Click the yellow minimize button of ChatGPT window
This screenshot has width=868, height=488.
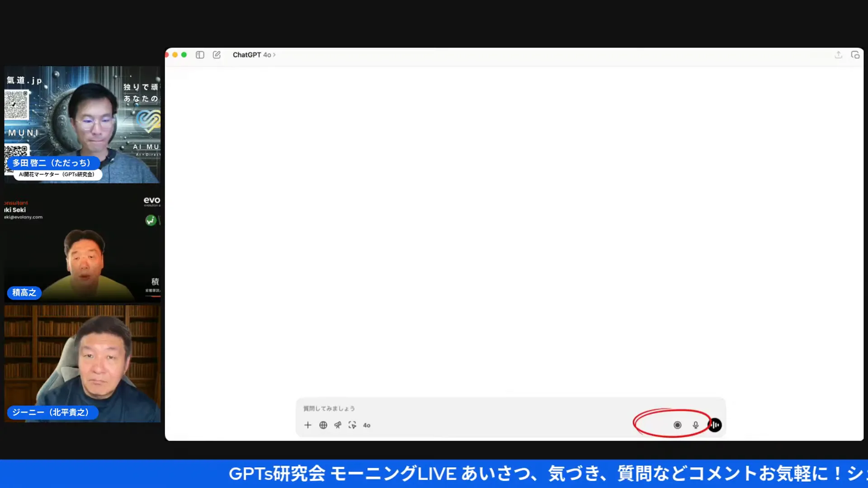(x=175, y=55)
